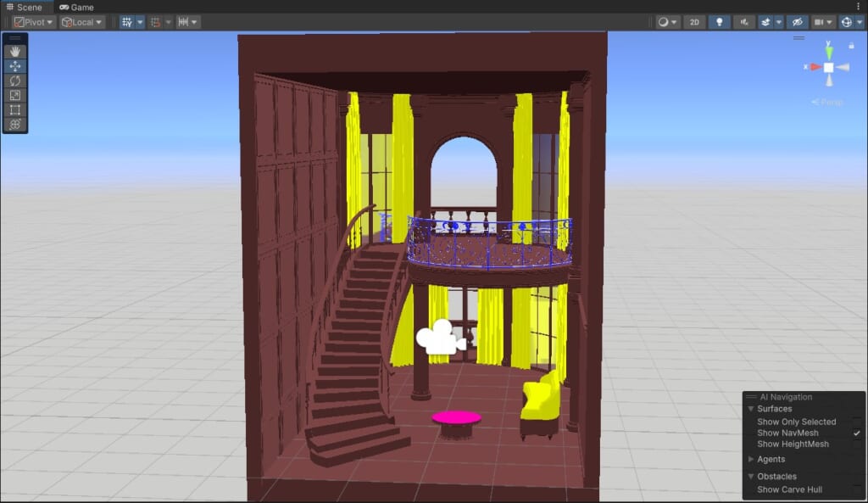The width and height of the screenshot is (868, 503).
Task: Select the yellow sofa object
Action: pyautogui.click(x=542, y=399)
